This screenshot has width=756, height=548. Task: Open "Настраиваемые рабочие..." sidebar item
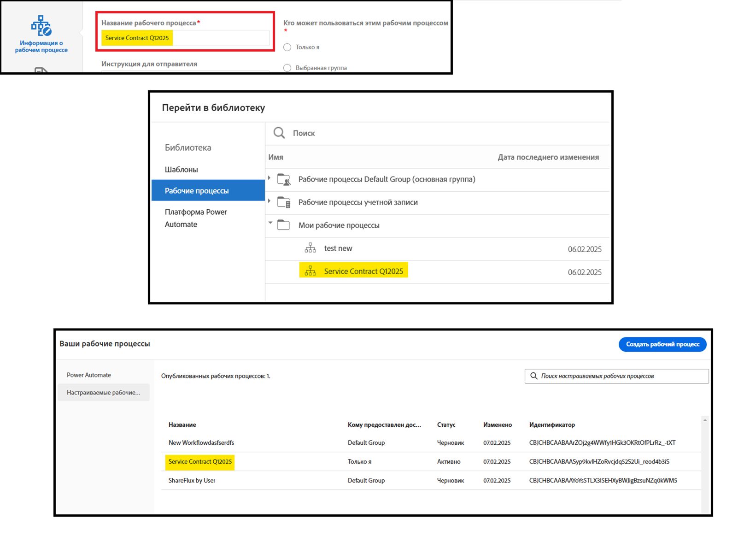point(104,392)
